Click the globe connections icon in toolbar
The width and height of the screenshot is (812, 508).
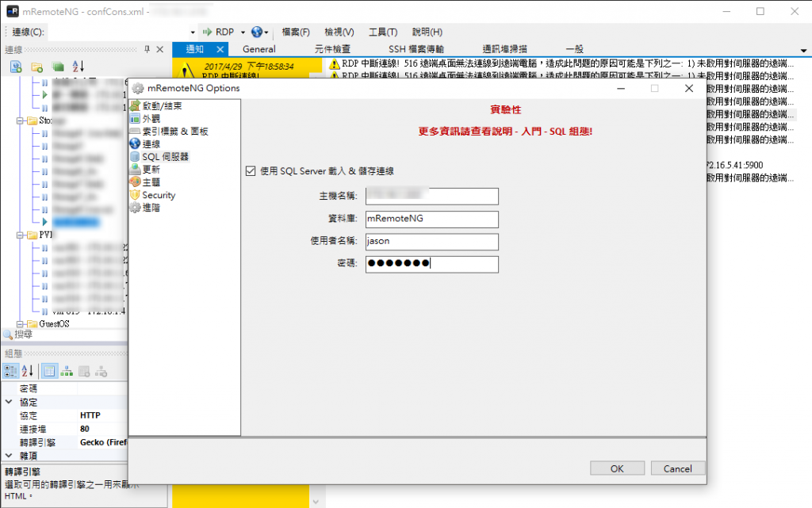(x=257, y=32)
